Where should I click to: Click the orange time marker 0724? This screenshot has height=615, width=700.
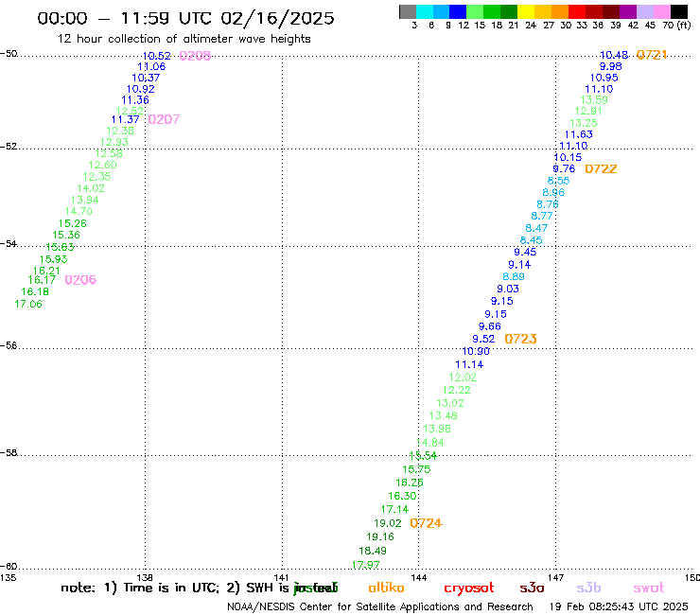pyautogui.click(x=426, y=523)
